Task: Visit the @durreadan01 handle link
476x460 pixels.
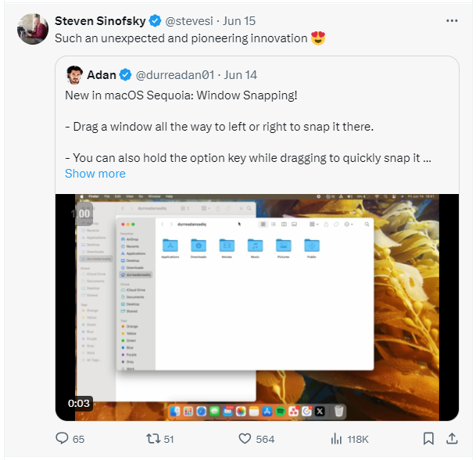Action: [x=175, y=75]
